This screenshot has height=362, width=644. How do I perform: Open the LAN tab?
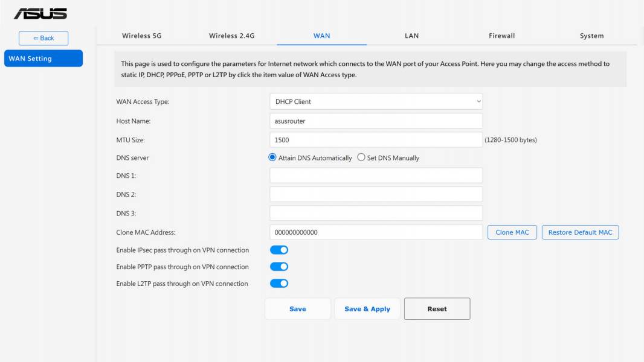[x=411, y=36]
